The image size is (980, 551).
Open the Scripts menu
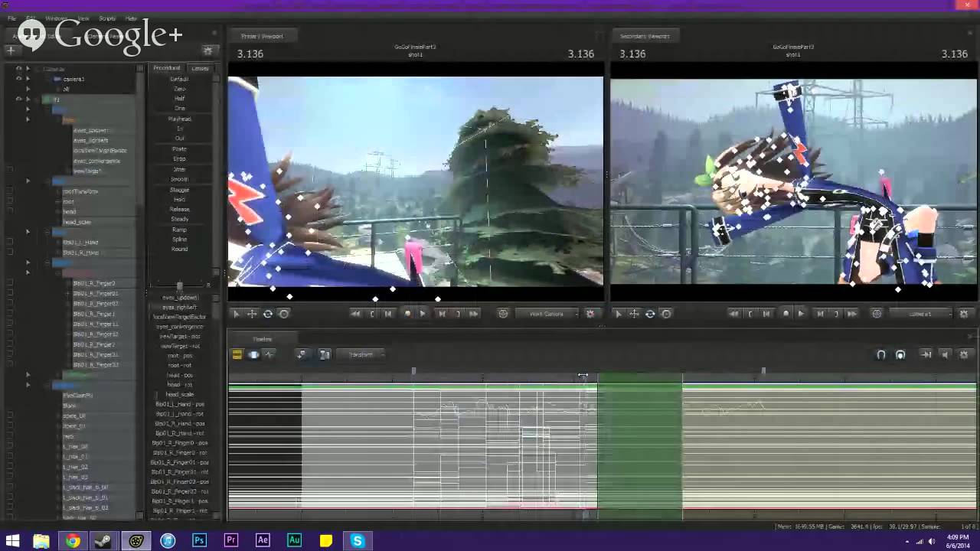pos(107,18)
